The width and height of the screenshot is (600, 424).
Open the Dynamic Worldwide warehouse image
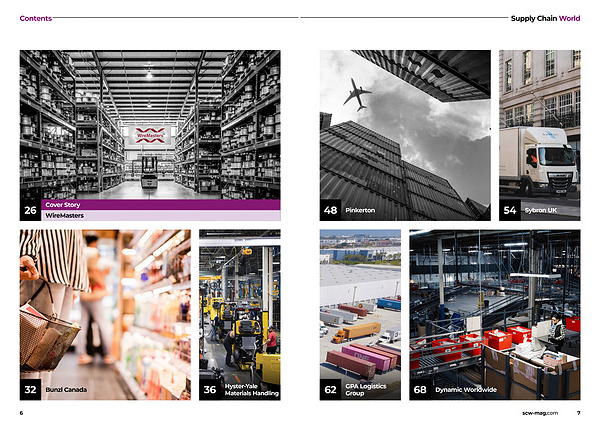click(x=495, y=315)
